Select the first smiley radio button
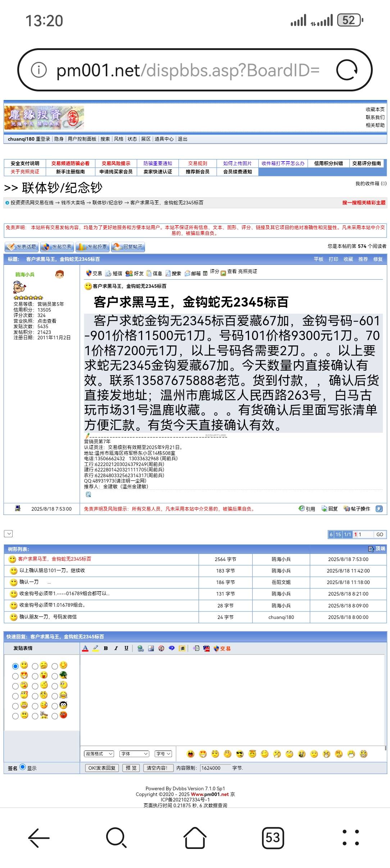 (15, 666)
